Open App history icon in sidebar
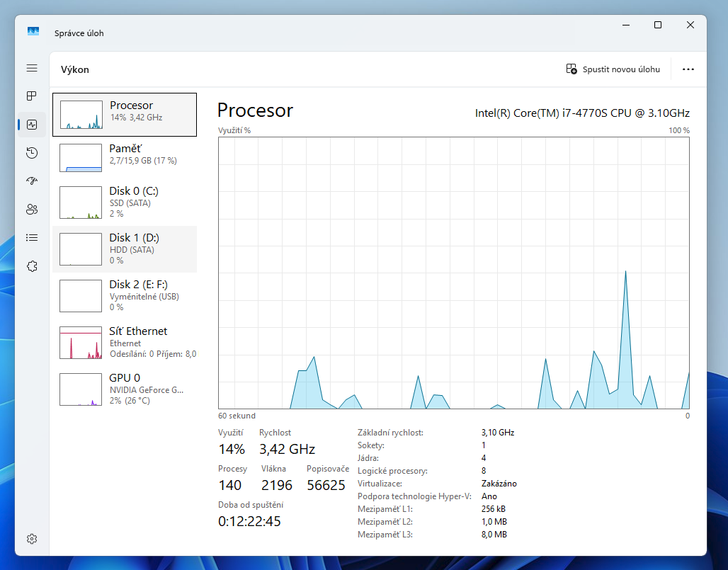The image size is (728, 570). coord(32,153)
